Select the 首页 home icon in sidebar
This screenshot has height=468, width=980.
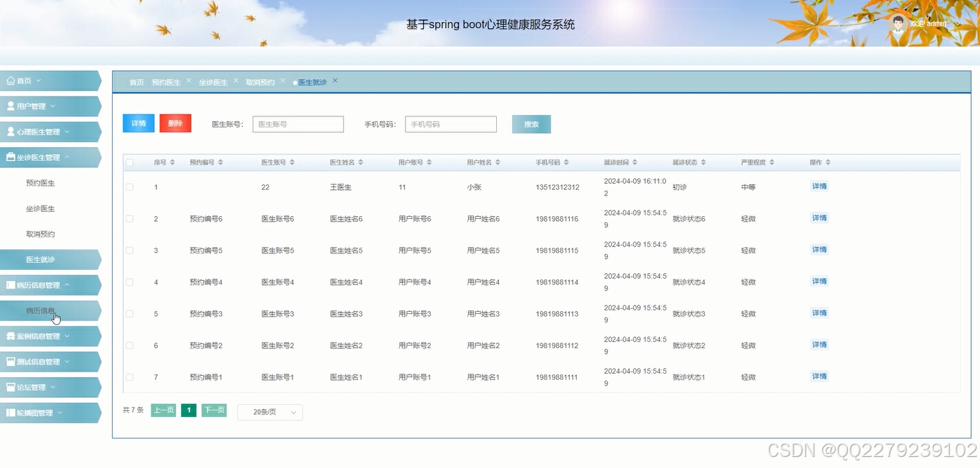tap(10, 80)
